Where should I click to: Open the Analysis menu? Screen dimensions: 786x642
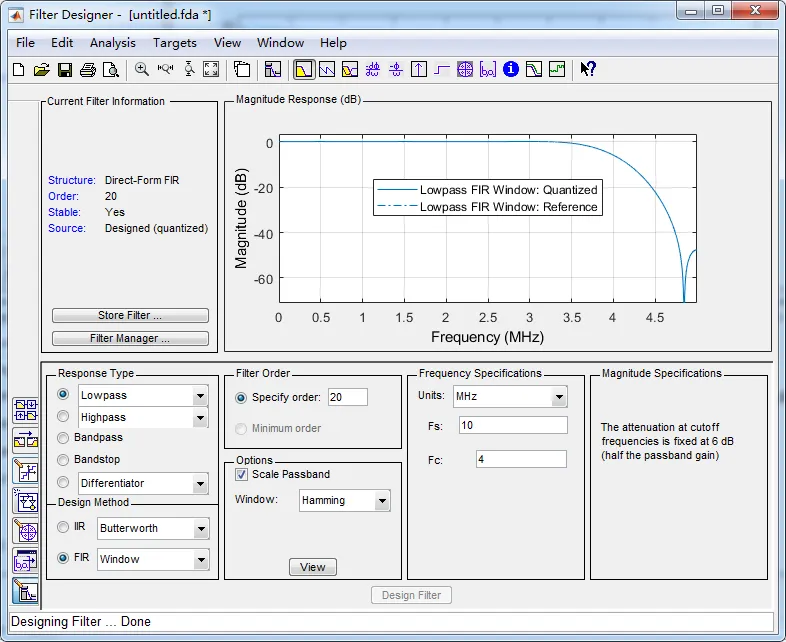(x=113, y=43)
